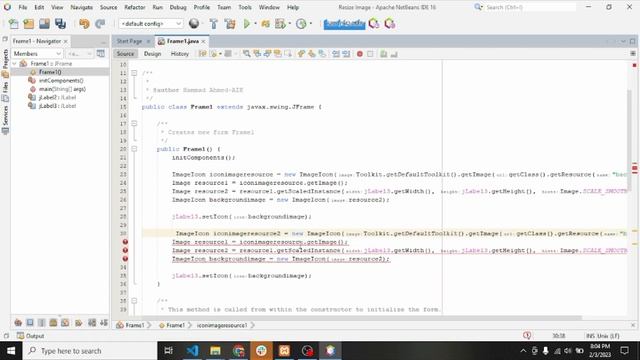
Task: Click the New File toolbar icon
Action: [13, 24]
